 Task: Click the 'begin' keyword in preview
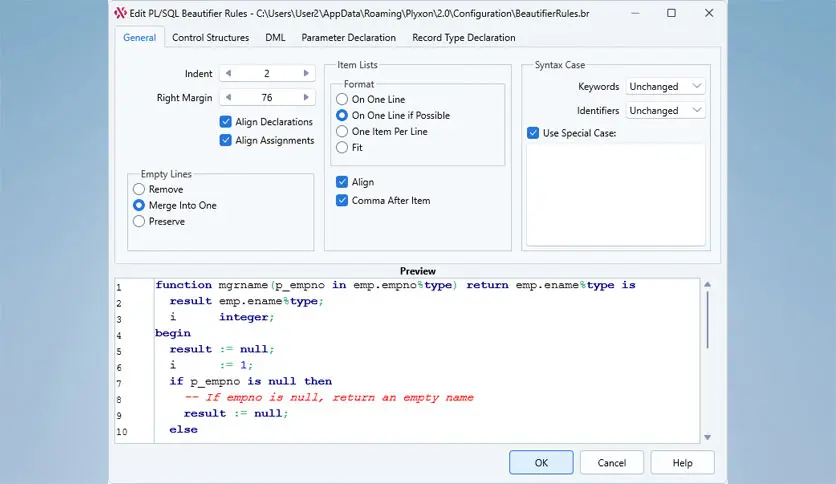tap(173, 333)
